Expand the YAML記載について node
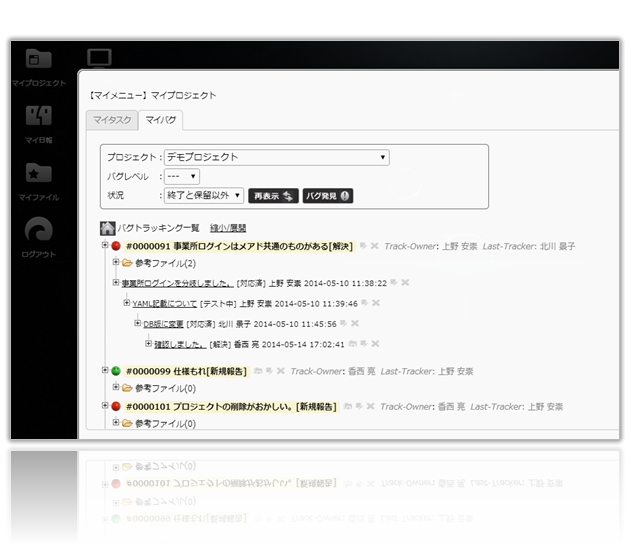 (x=127, y=303)
